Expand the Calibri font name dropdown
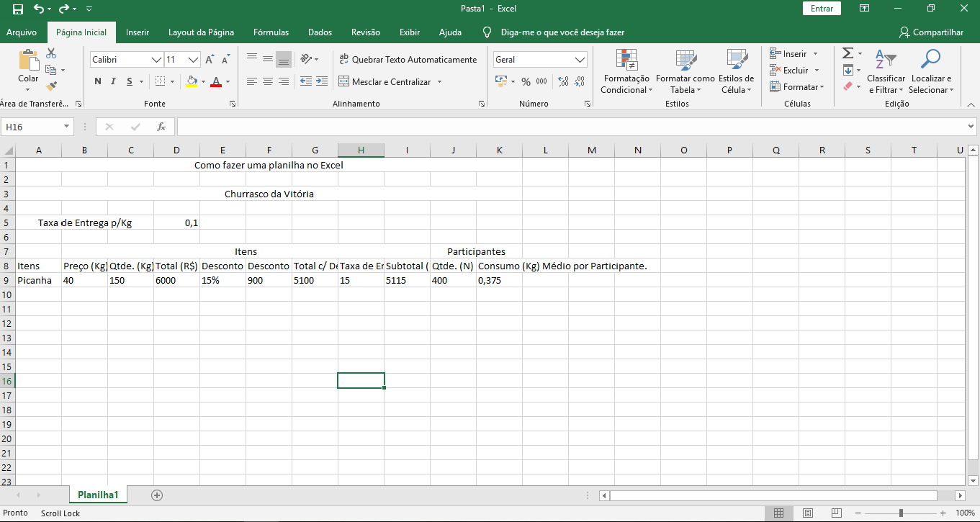The height and width of the screenshot is (522, 980). [156, 60]
